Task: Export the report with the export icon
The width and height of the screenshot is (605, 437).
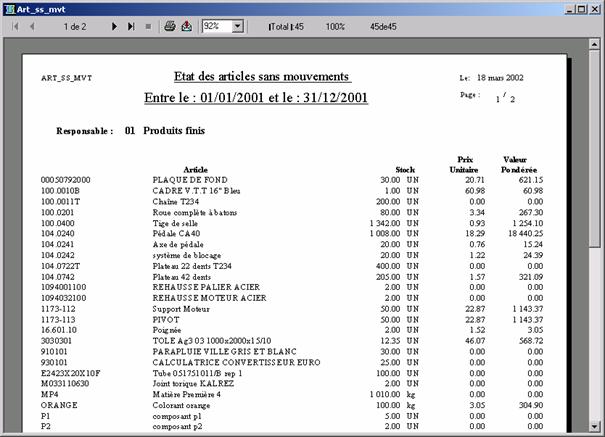Action: pos(186,26)
